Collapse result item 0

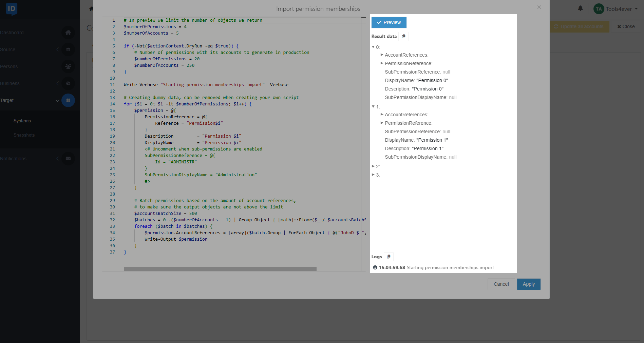(x=373, y=47)
